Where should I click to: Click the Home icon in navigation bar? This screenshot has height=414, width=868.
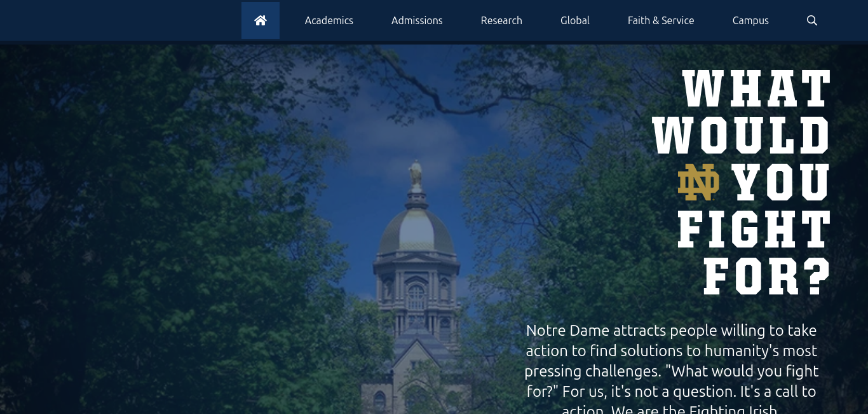260,20
